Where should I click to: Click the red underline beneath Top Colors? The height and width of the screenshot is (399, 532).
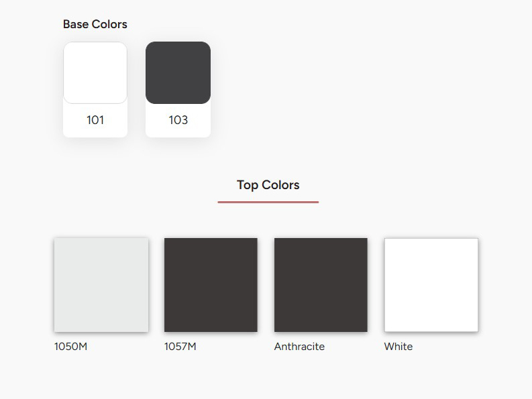point(268,201)
